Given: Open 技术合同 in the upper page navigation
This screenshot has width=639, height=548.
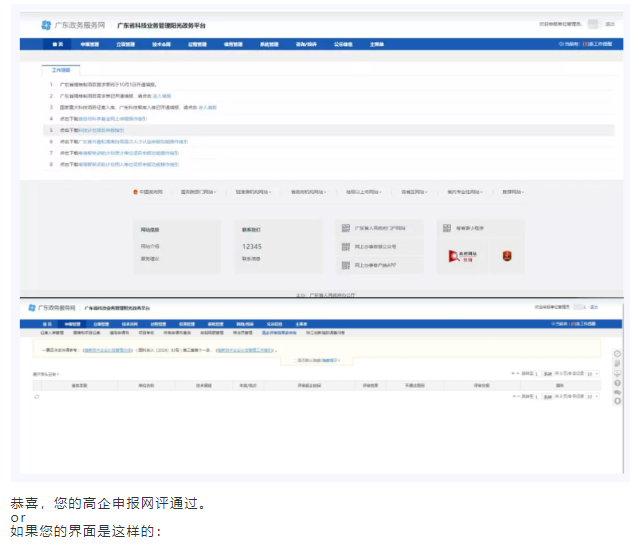Looking at the screenshot, I should [161, 44].
